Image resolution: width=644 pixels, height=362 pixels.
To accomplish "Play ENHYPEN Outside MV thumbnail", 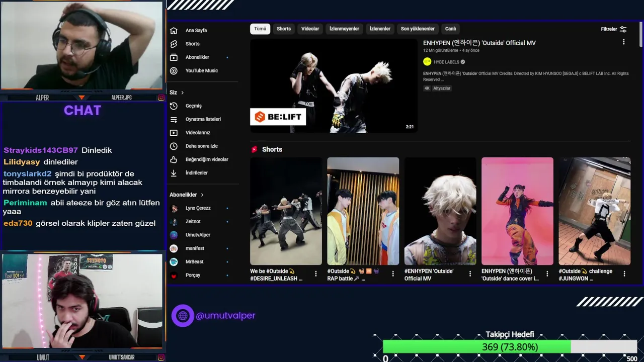I will [x=334, y=86].
